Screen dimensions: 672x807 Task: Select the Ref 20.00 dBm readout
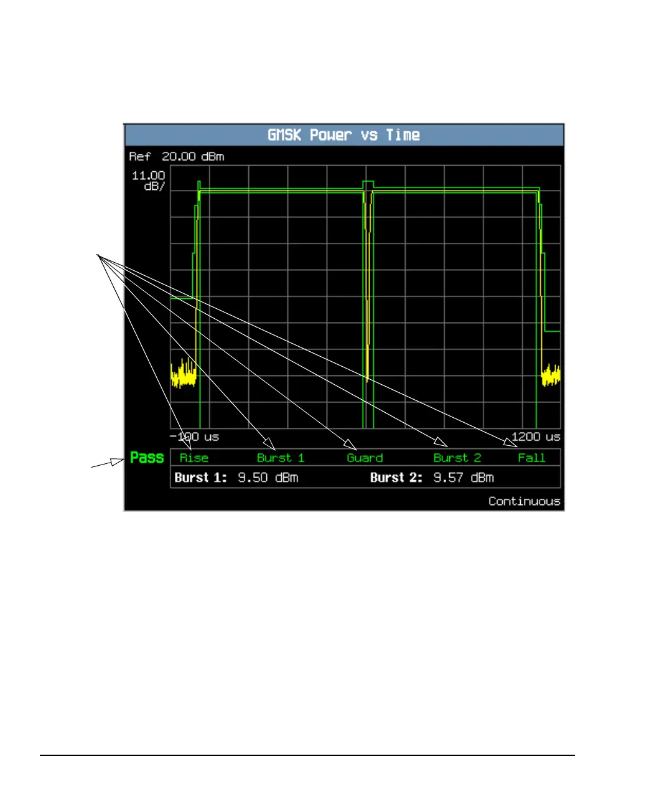pyautogui.click(x=177, y=156)
